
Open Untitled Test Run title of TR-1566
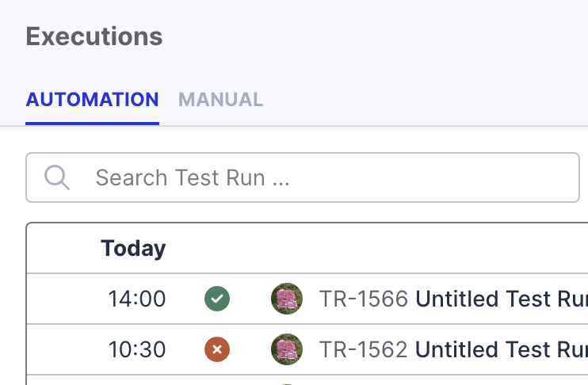tap(501, 299)
